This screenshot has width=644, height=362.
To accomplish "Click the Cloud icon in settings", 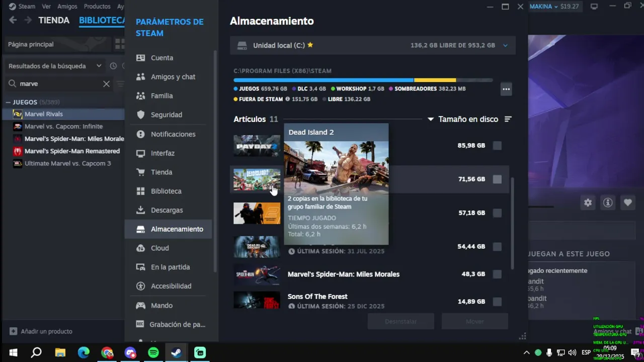I will click(x=141, y=248).
